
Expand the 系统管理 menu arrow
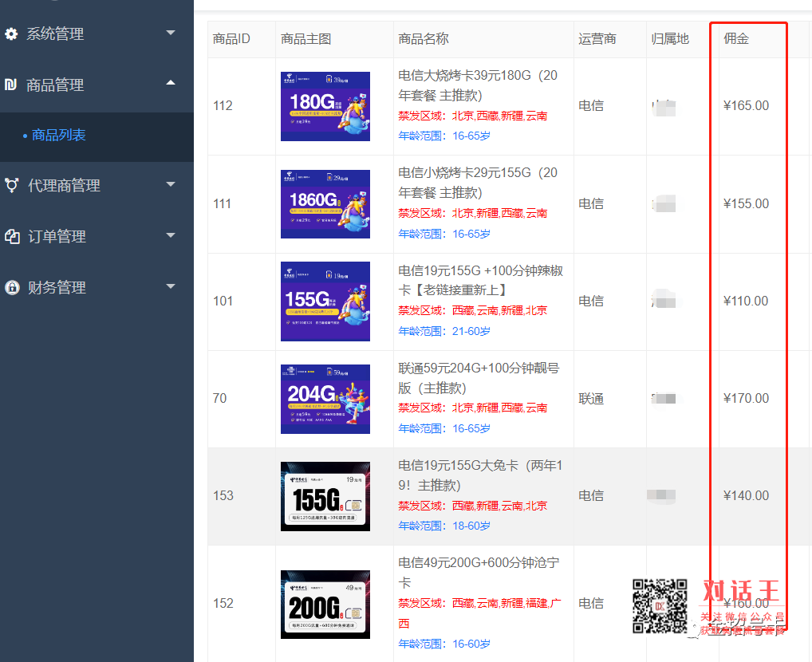(171, 33)
